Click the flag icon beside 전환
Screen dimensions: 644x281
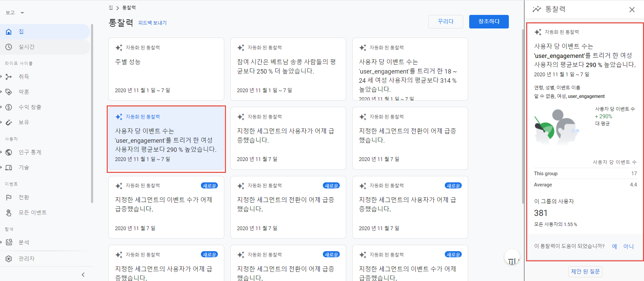[9, 197]
